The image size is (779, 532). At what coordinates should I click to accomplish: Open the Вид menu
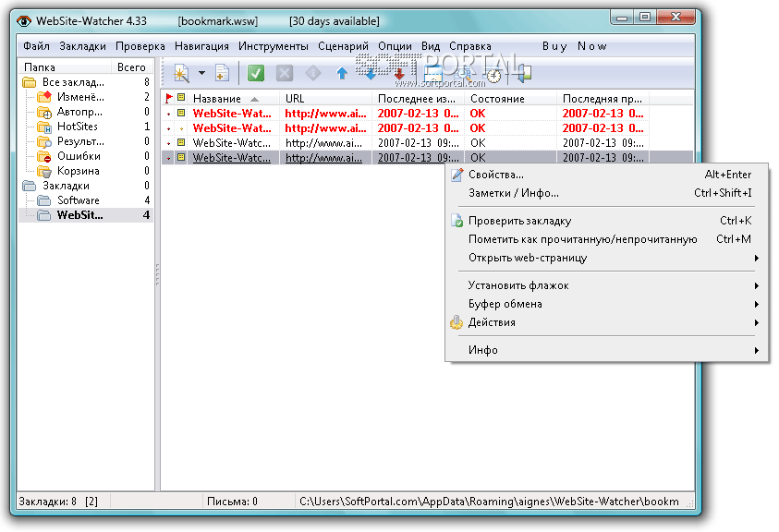click(x=431, y=46)
